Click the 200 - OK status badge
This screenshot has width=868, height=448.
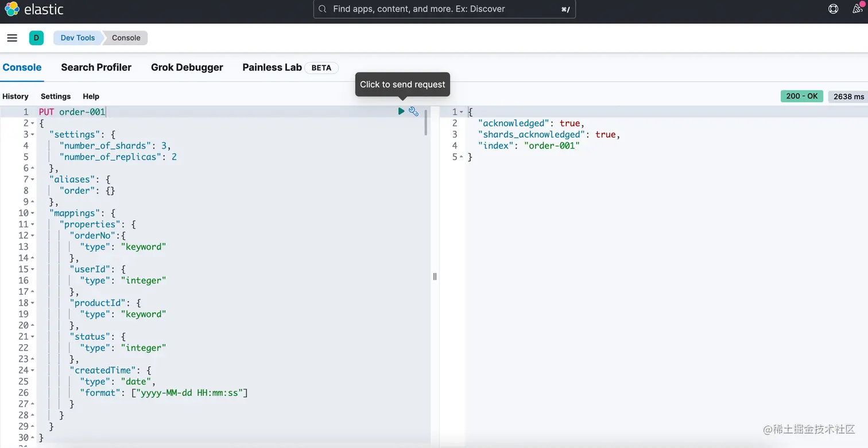coord(801,96)
